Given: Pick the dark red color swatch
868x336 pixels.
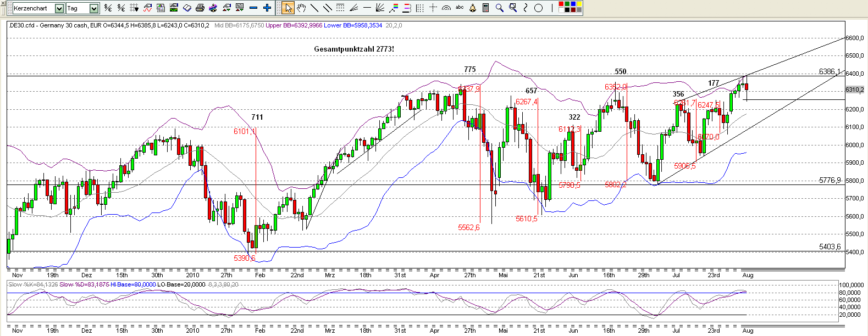Looking at the screenshot, I should [x=573, y=10].
